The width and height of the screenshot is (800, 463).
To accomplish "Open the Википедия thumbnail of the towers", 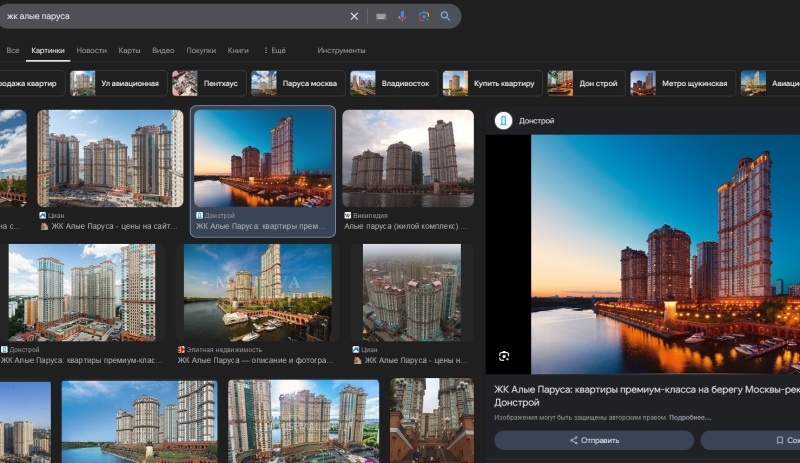I will click(408, 158).
